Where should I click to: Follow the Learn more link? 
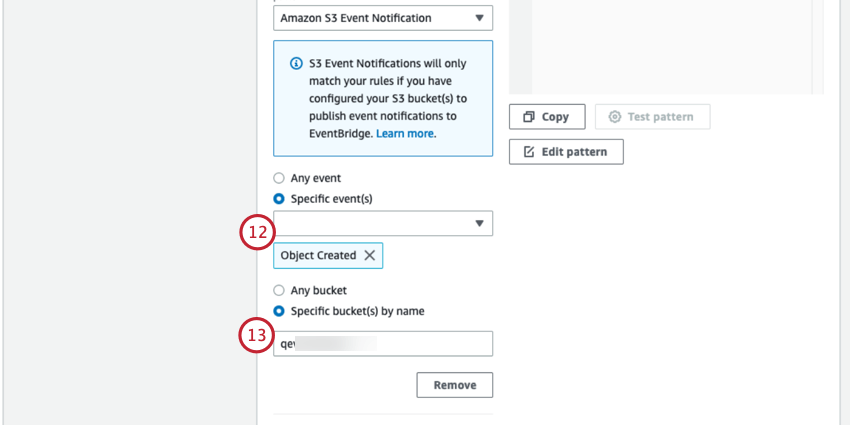tap(405, 133)
